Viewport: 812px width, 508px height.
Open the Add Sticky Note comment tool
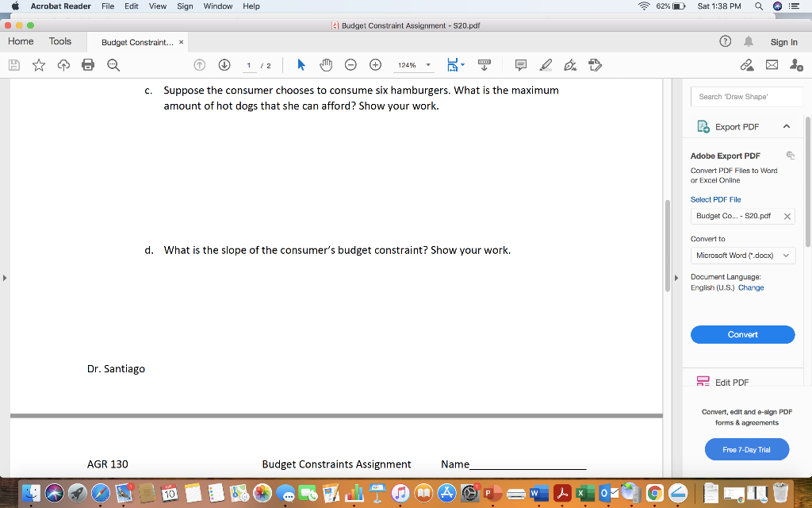pyautogui.click(x=519, y=65)
